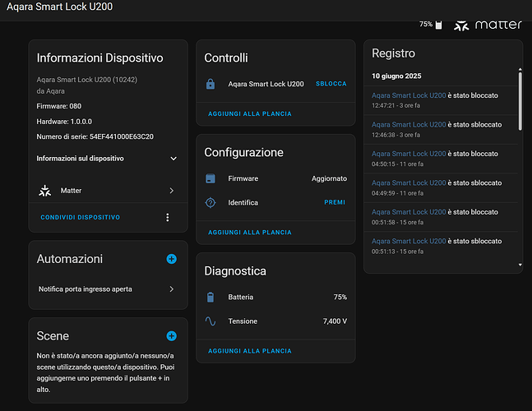This screenshot has height=411, width=532.
Task: Click the Tensione sine wave icon
Action: 210,321
